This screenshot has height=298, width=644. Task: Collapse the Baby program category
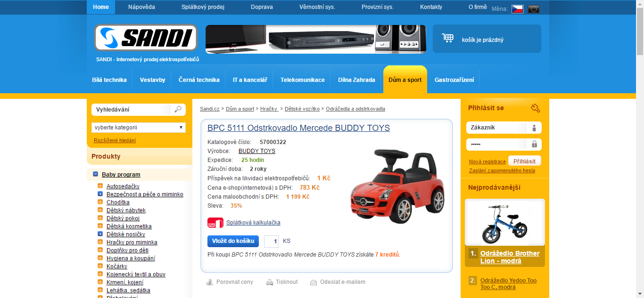(95, 174)
